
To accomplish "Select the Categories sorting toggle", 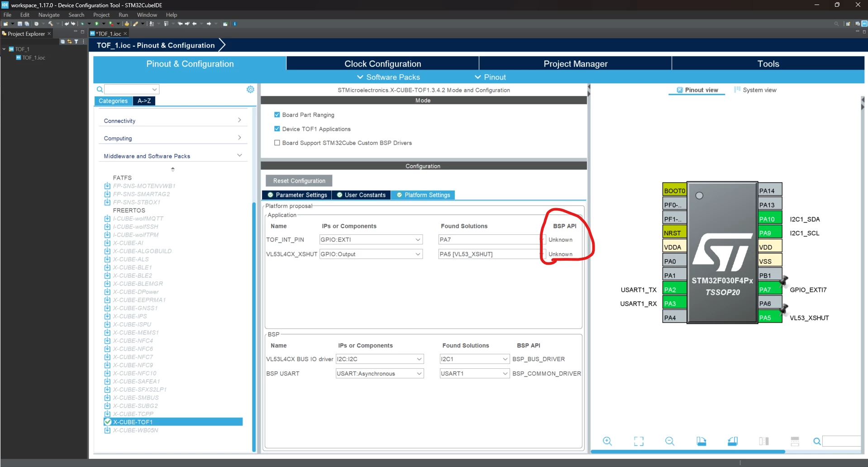I will click(113, 101).
